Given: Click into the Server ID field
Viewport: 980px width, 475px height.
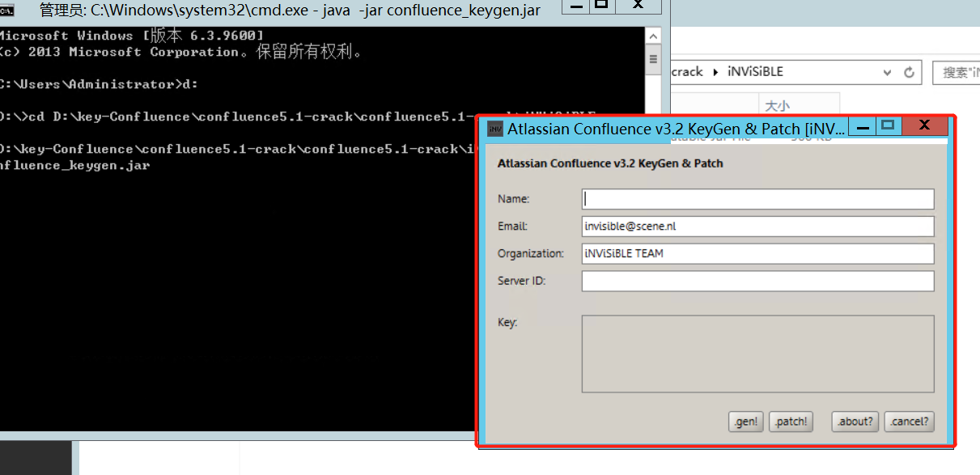Looking at the screenshot, I should (757, 281).
